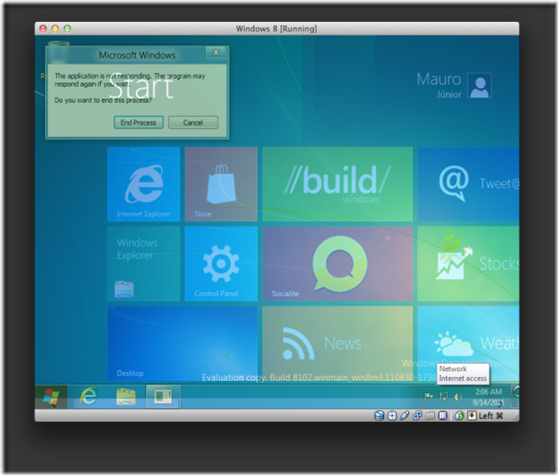Screen dimensions: 558x475
Task: Open Windows Explorer from the taskbar
Action: point(126,396)
